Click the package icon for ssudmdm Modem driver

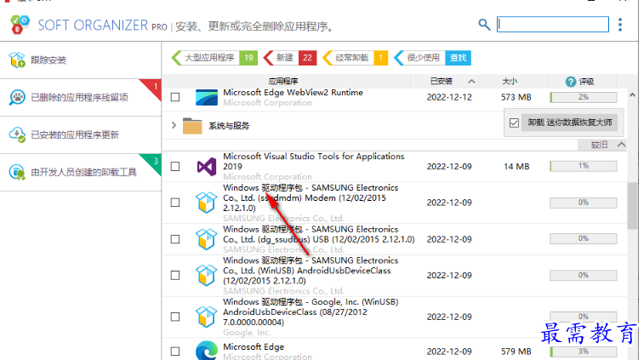click(206, 203)
